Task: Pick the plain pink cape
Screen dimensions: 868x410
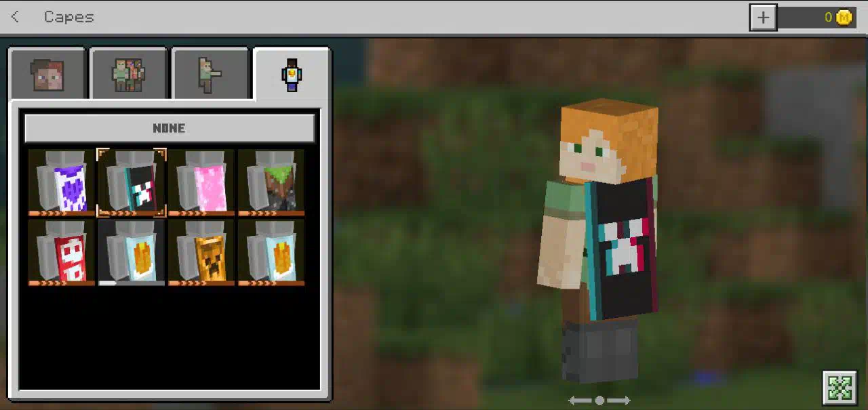Action: [201, 183]
